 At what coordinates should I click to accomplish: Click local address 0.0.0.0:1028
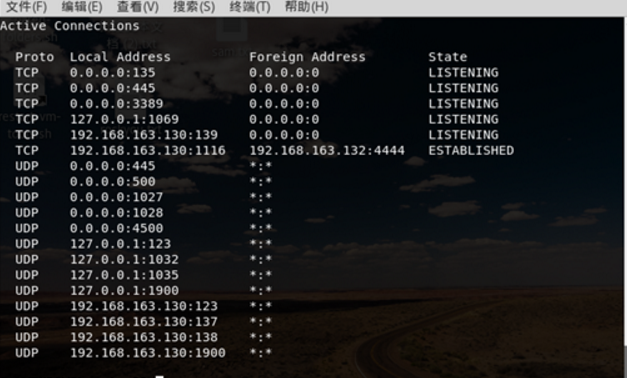116,213
